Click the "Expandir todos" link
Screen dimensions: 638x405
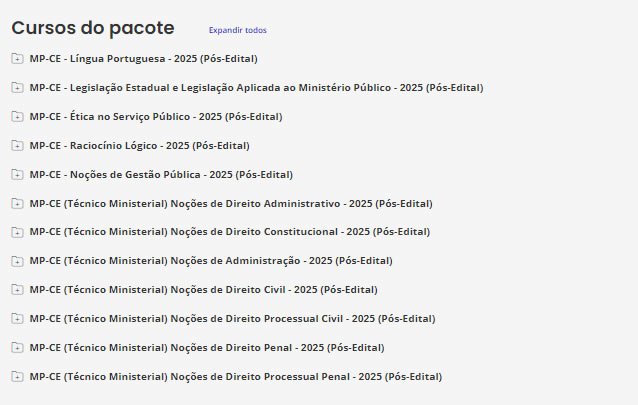coord(237,30)
